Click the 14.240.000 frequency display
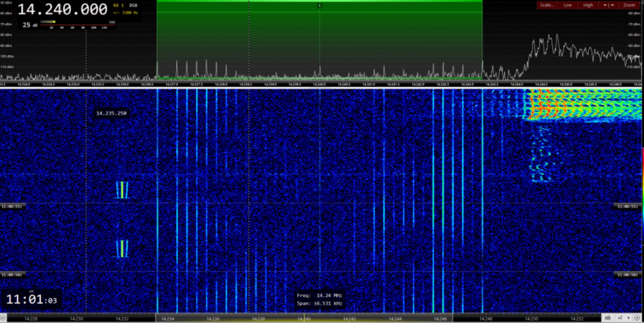This screenshot has width=644, height=323. [62, 10]
